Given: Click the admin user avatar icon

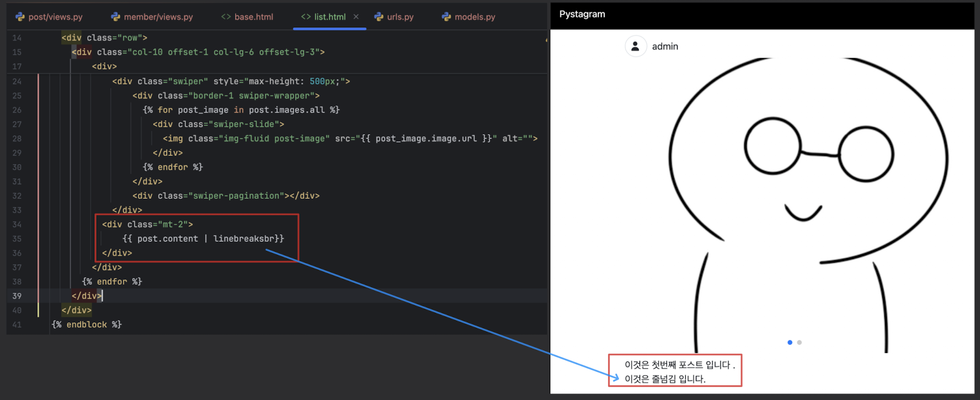Looking at the screenshot, I should point(636,46).
